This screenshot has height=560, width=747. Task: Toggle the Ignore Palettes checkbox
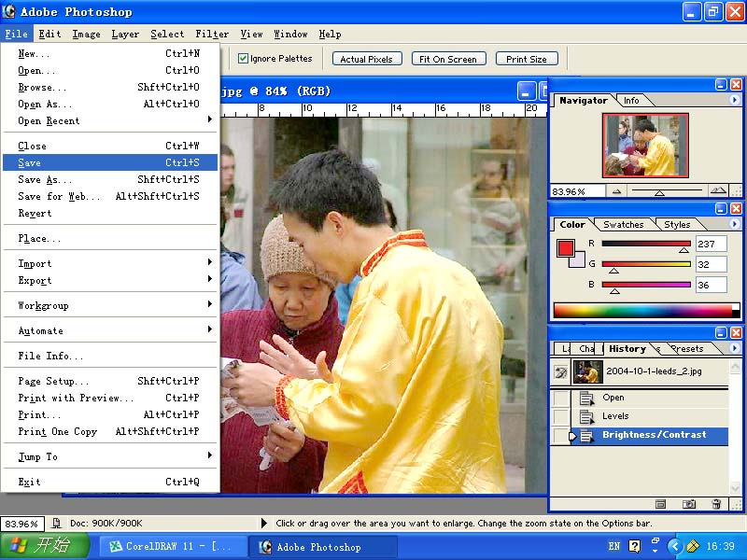point(243,59)
